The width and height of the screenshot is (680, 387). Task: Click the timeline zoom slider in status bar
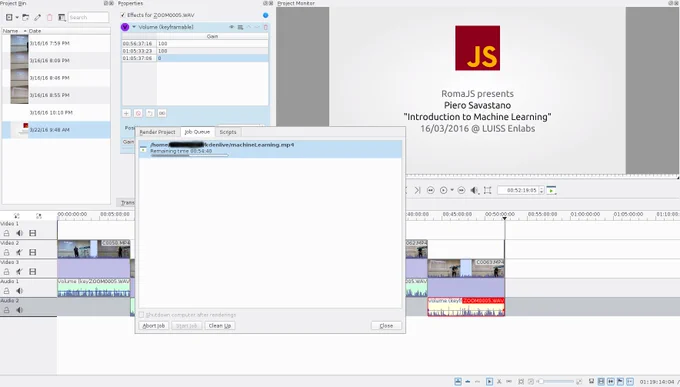[556, 381]
